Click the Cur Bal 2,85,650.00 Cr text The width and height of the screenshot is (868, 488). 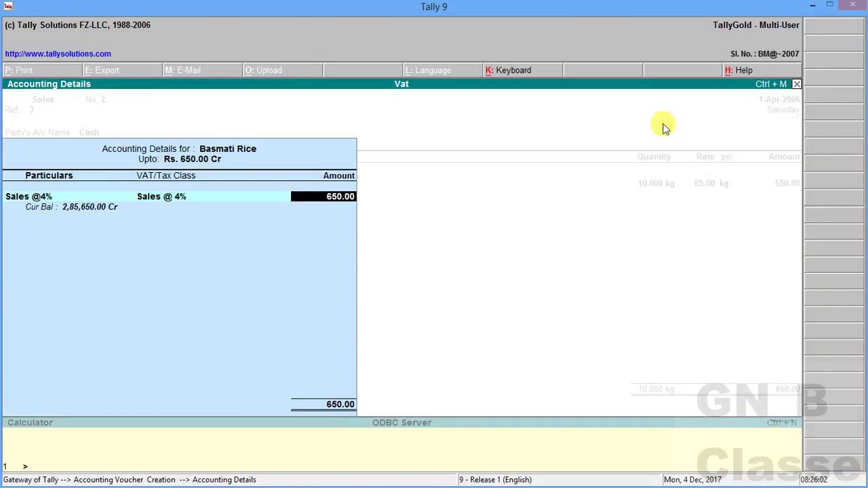point(71,207)
